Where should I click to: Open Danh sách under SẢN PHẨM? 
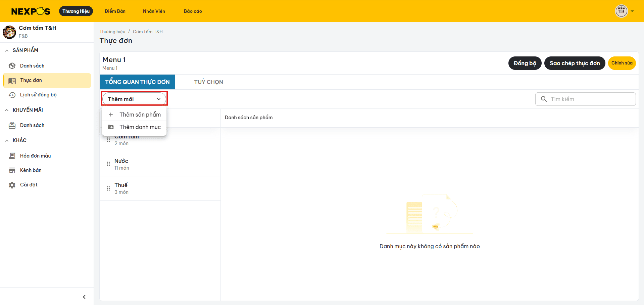[x=32, y=66]
